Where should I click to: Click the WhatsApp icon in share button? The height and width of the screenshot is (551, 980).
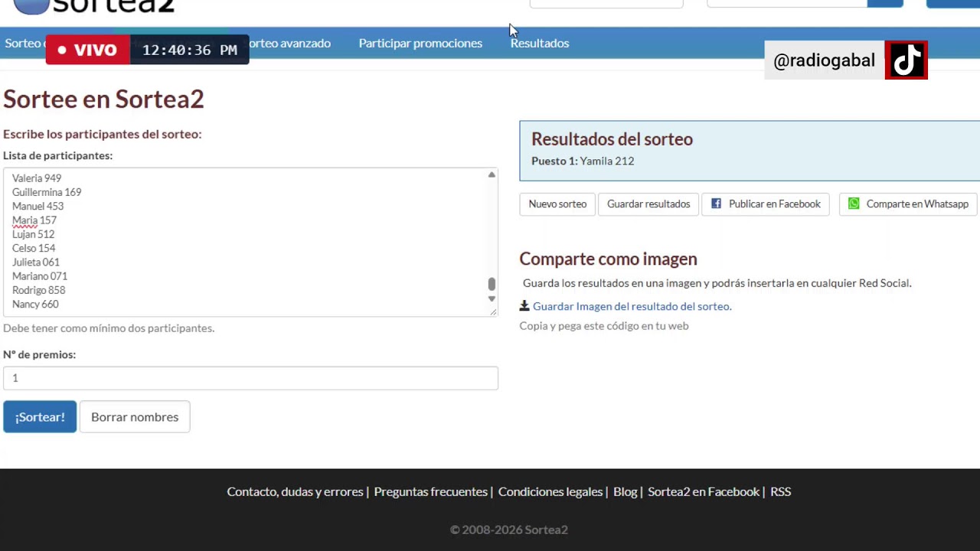(854, 204)
